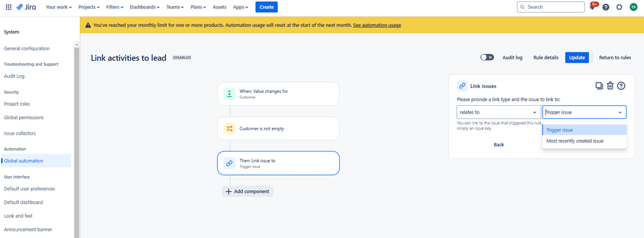
Task: Click the Search input field
Action: coord(551,7)
